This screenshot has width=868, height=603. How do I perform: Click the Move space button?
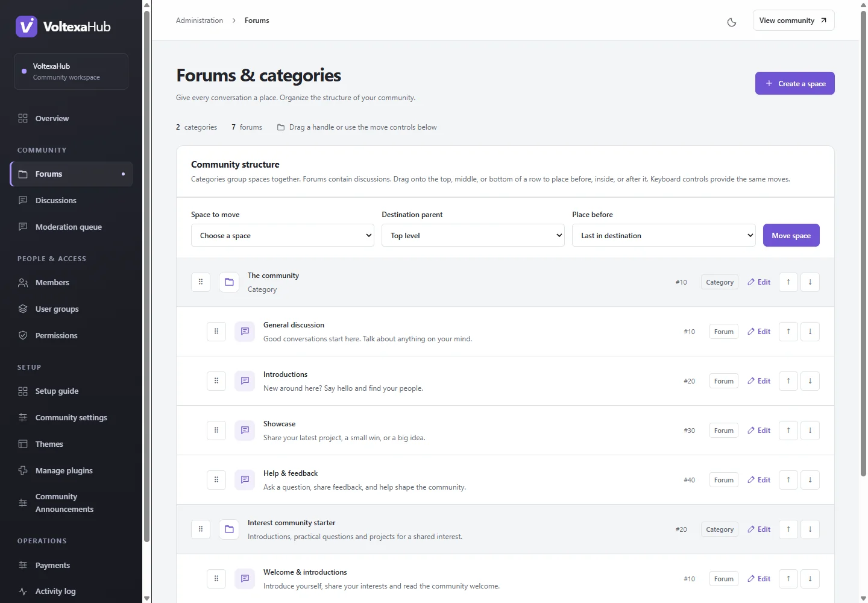(x=791, y=235)
